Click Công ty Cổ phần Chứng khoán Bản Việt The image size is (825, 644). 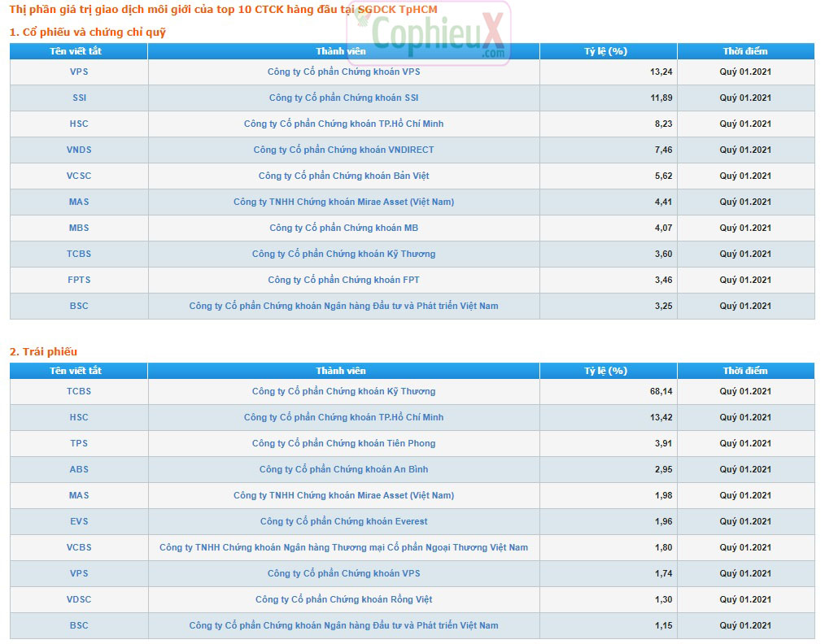click(x=343, y=176)
